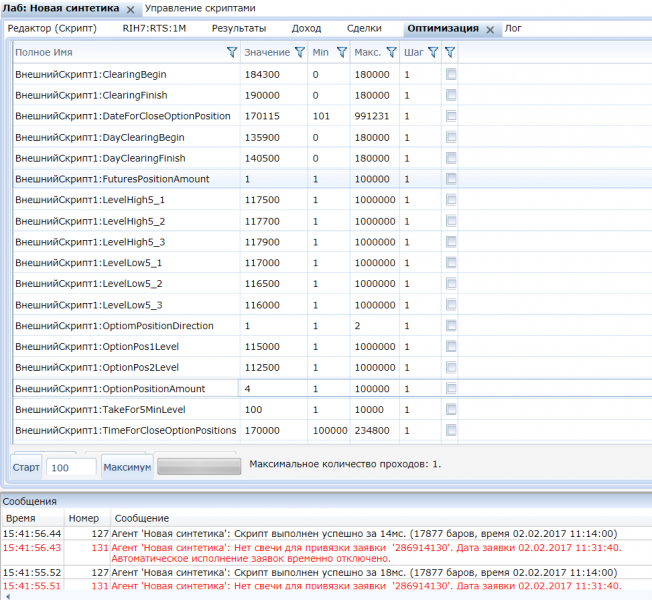Enable optimization checkbox for ClearingBegin
This screenshot has height=600, width=652.
[x=451, y=74]
